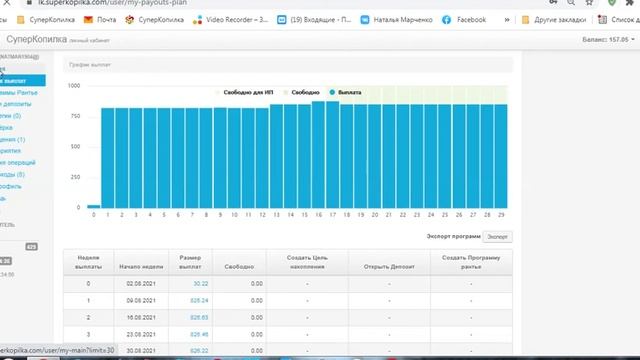The width and height of the screenshot is (640, 360).
Task: Open payout amount link 826.24
Action: pyautogui.click(x=199, y=300)
